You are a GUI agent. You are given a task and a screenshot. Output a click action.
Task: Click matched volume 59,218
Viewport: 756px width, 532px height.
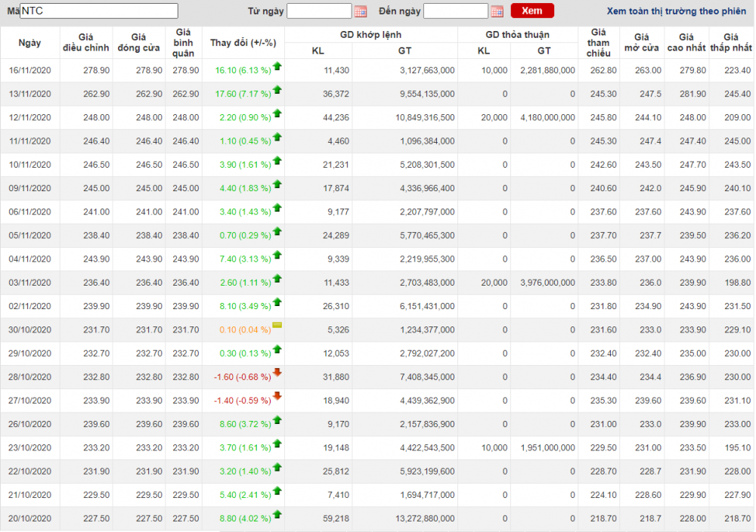click(336, 519)
